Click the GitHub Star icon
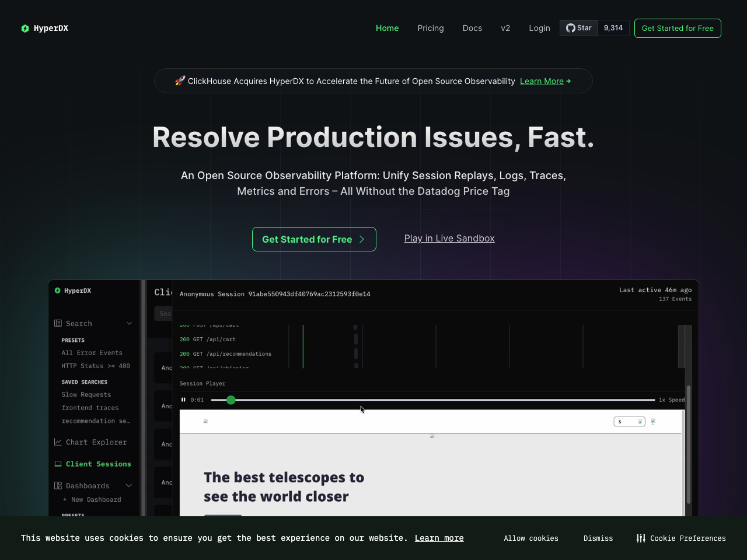 click(570, 27)
